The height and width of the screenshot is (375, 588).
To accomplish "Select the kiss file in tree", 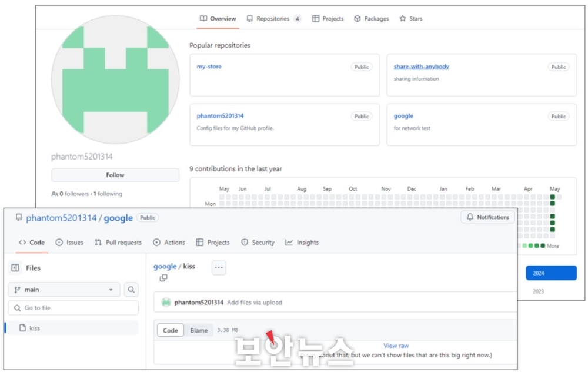I will pos(73,328).
